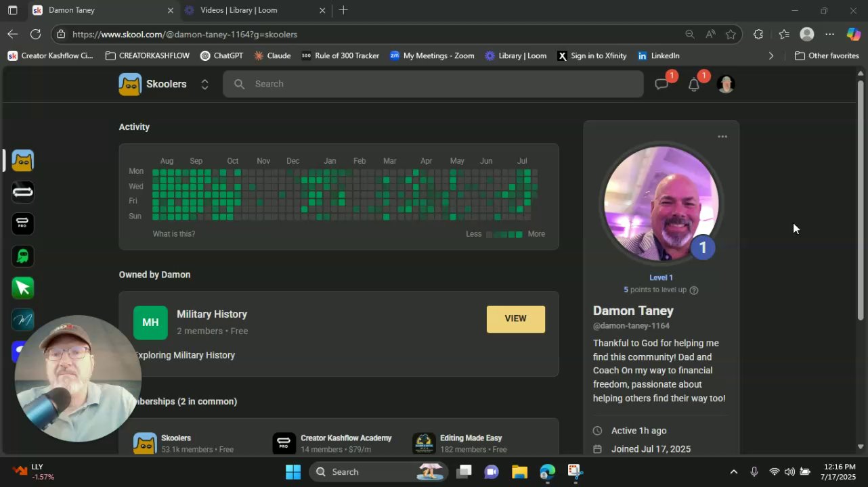Viewport: 868px width, 487px height.
Task: Open the green cursor-arrow group in the sidebar
Action: pyautogui.click(x=22, y=288)
